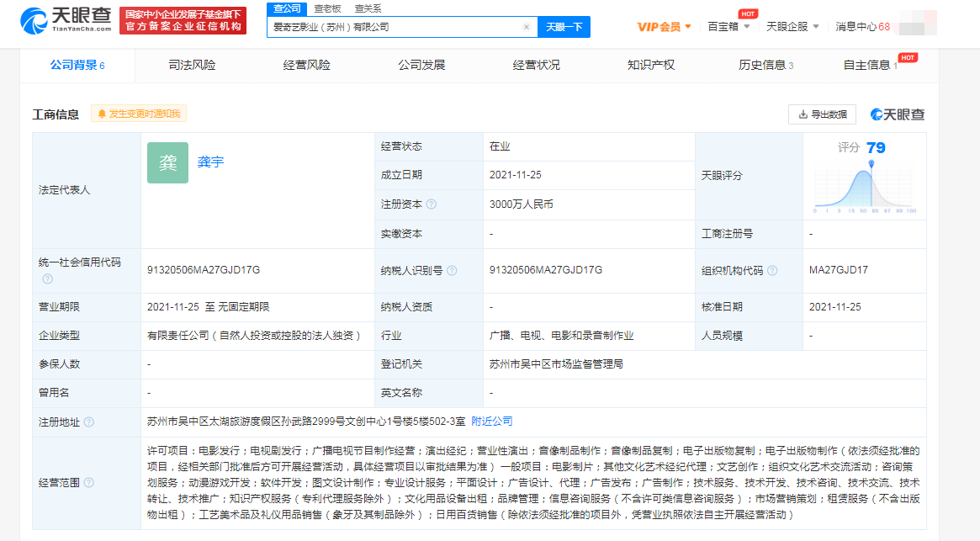Screen dimensions: 980x541
Task: View the 经营状况 tab
Action: tap(536, 65)
